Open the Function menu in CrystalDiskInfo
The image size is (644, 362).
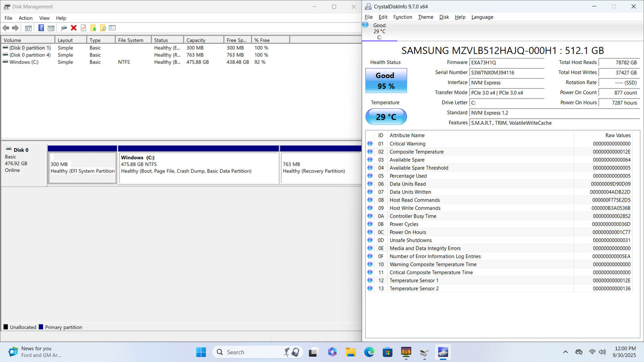click(x=403, y=17)
